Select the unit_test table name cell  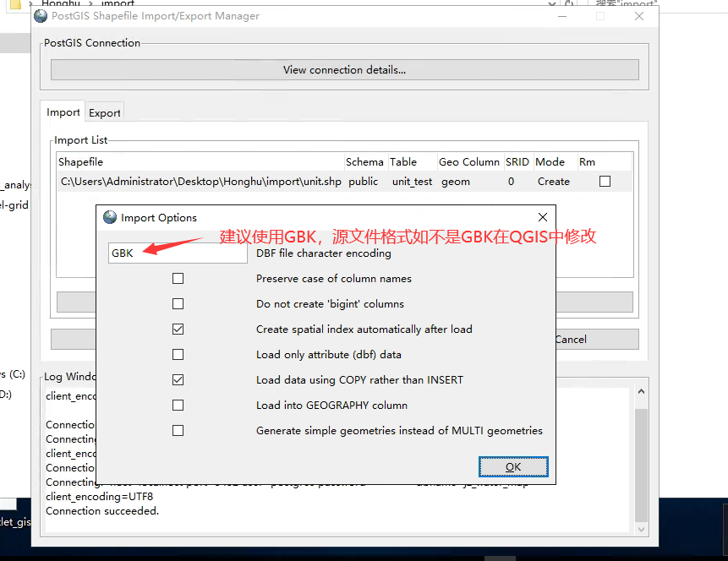412,182
